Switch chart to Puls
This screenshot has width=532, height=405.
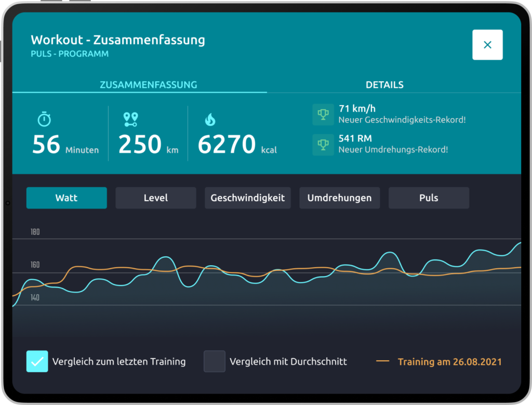pyautogui.click(x=429, y=198)
